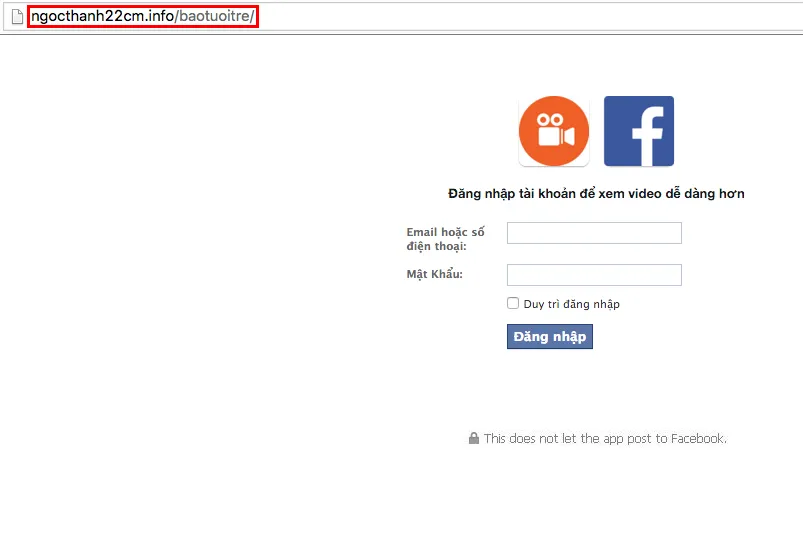The width and height of the screenshot is (803, 538).
Task: Click the 'Đăng nhập tài khoản để xem video' heading
Action: 596,193
